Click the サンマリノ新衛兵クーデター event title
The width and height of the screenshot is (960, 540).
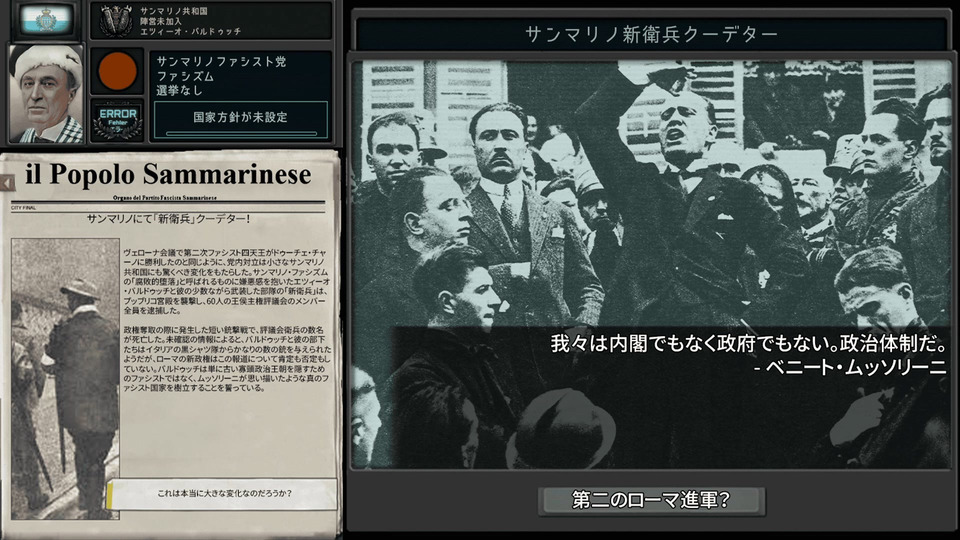[x=651, y=34]
